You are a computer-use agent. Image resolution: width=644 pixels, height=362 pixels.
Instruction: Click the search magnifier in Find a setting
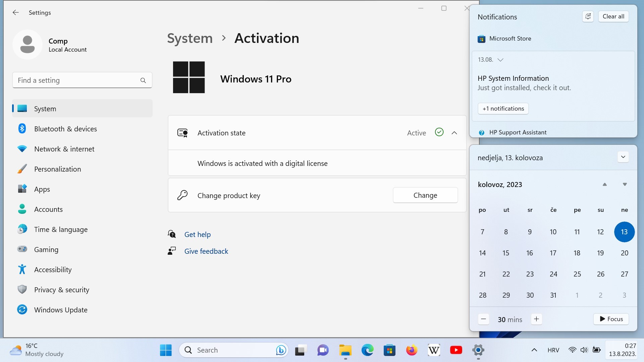tap(143, 80)
